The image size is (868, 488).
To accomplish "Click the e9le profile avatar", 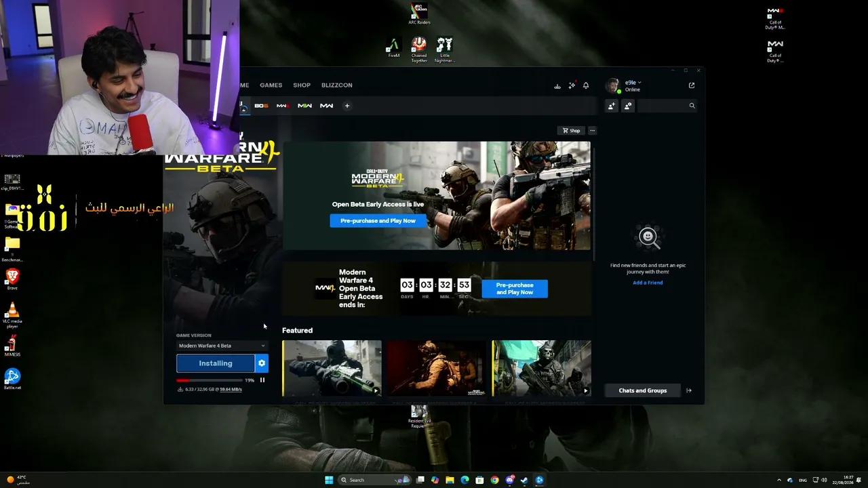I will 612,85.
